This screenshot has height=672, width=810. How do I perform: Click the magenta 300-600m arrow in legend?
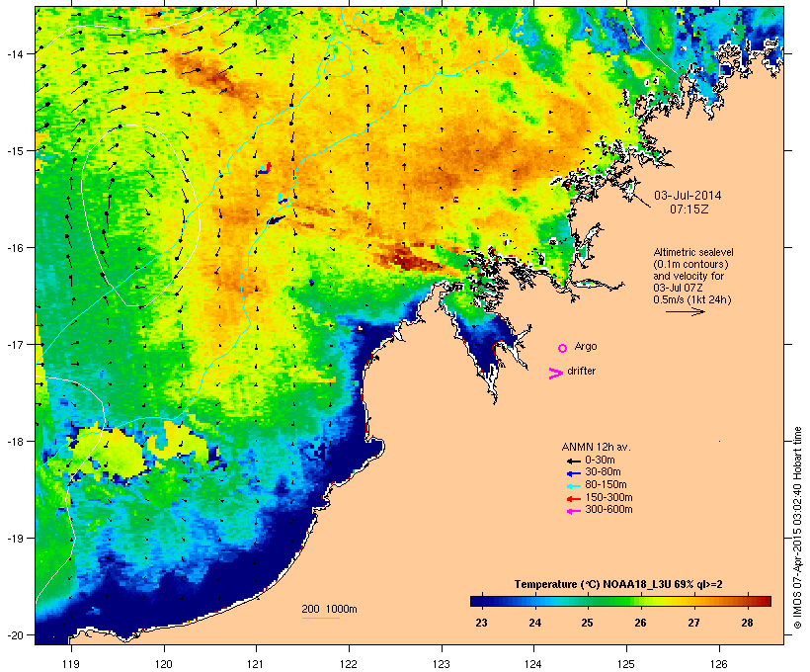[x=573, y=511]
